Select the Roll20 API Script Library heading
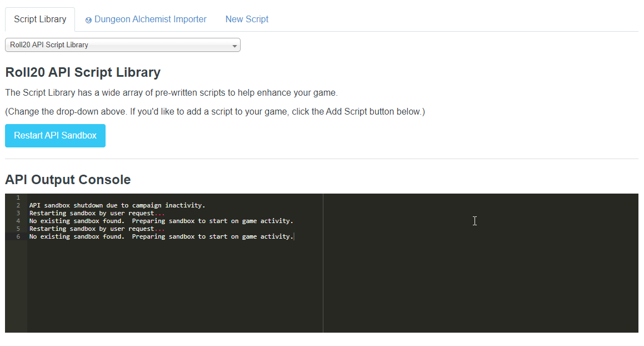The image size is (644, 346). point(83,72)
